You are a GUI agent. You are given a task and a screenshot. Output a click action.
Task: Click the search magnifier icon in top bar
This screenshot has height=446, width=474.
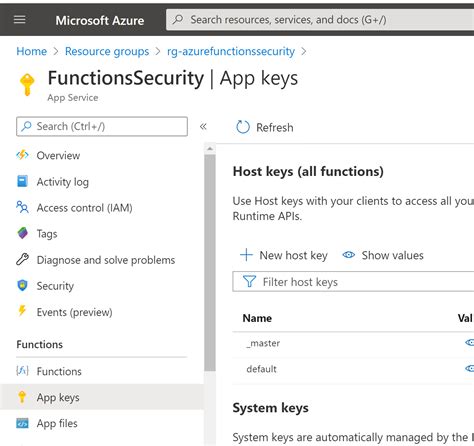coord(178,19)
